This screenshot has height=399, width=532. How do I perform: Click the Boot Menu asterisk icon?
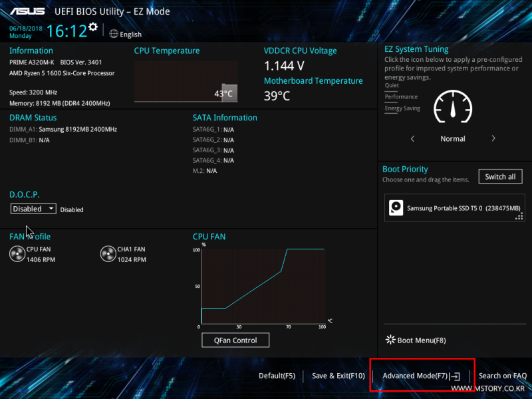pos(390,340)
